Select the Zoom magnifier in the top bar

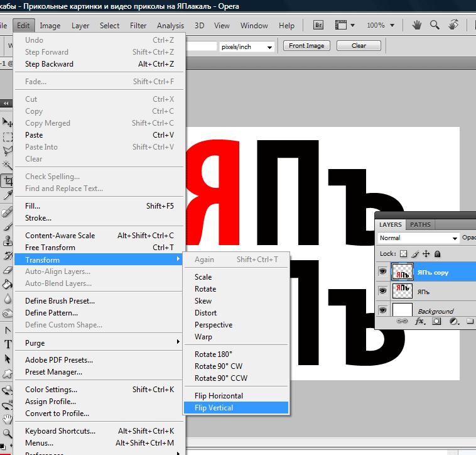pos(435,25)
